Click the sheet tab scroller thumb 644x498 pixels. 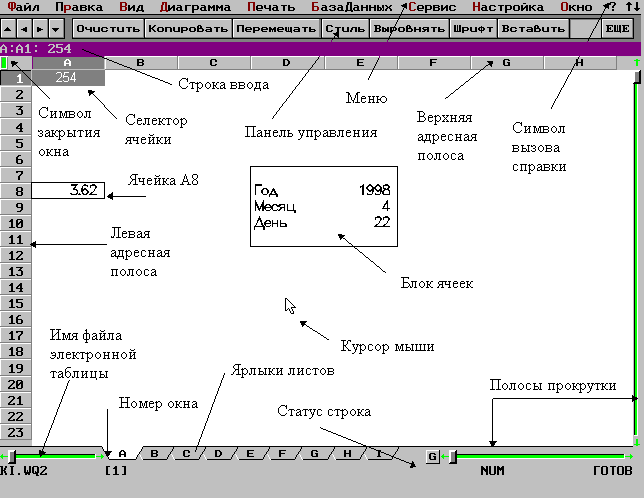tap(12, 456)
